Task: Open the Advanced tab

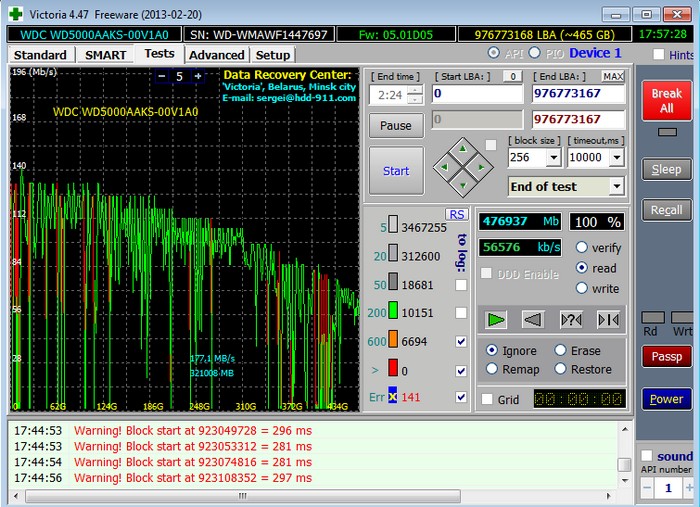Action: (216, 55)
